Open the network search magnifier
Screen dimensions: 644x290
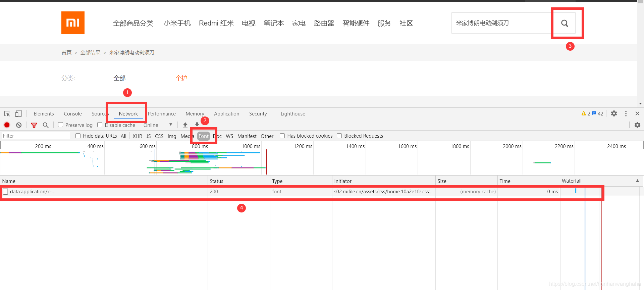coord(46,125)
